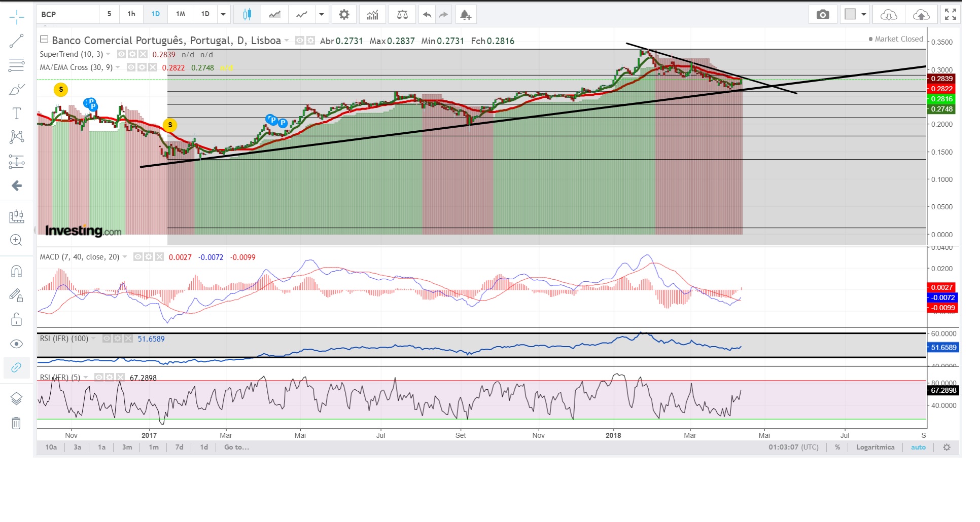The image size is (980, 522).
Task: Expand the SuperTrend indicator dropdown arrow
Action: [109, 54]
